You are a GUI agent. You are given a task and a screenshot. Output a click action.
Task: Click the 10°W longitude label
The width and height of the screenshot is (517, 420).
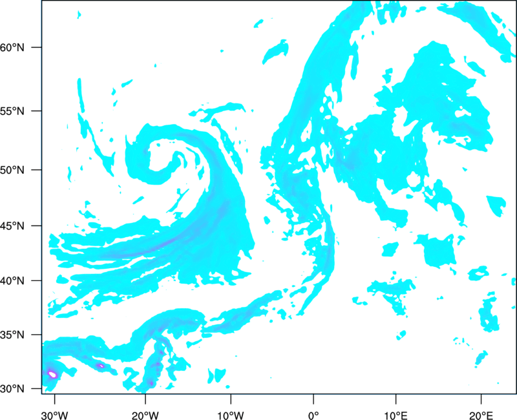(x=231, y=415)
